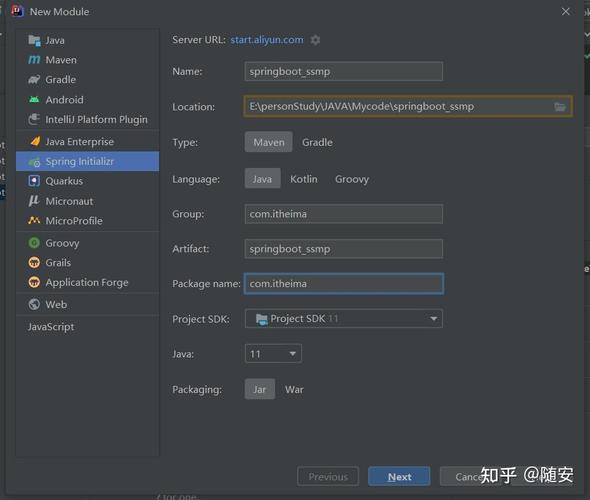Click the Web globe icon
590x500 pixels.
tap(34, 304)
